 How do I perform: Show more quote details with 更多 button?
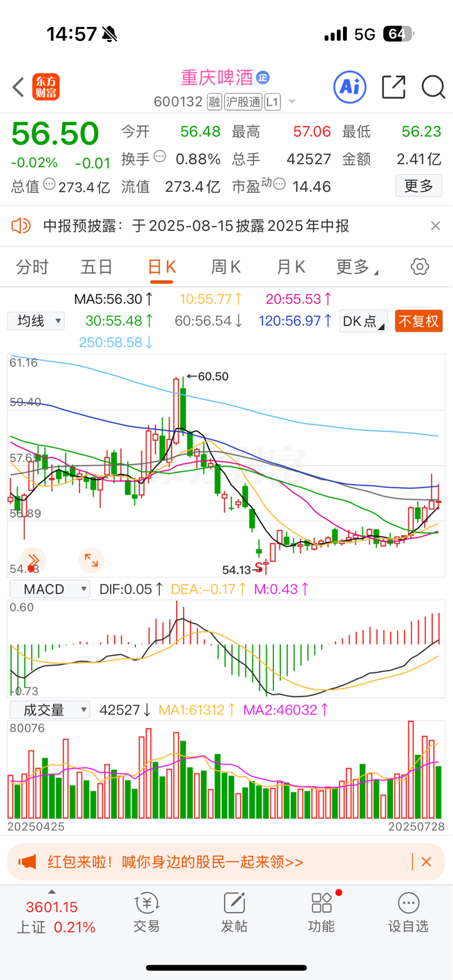click(419, 186)
